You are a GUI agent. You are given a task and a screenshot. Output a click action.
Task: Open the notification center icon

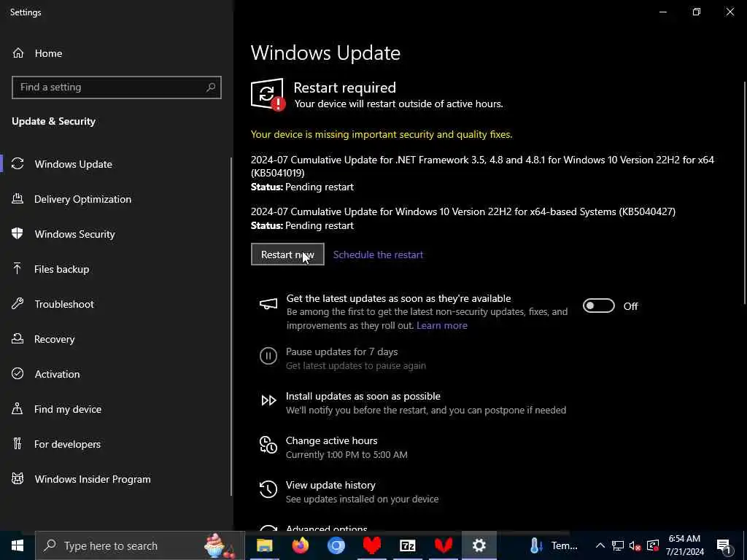(724, 545)
